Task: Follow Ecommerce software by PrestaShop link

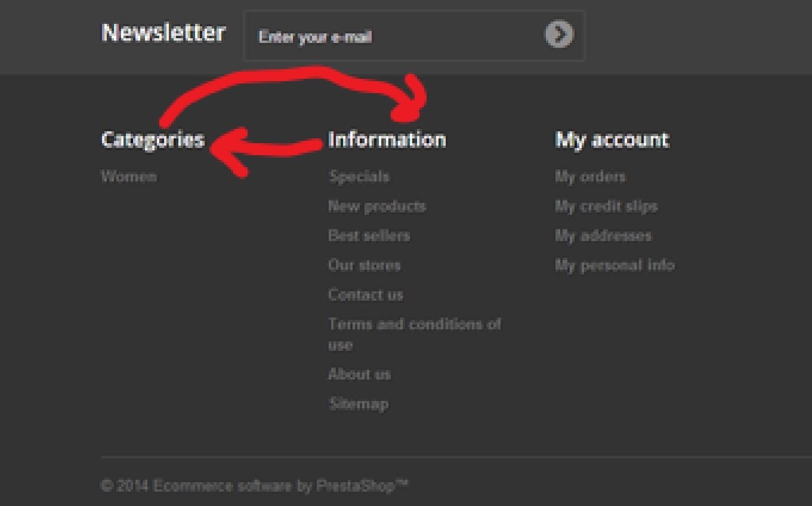Action: point(280,486)
